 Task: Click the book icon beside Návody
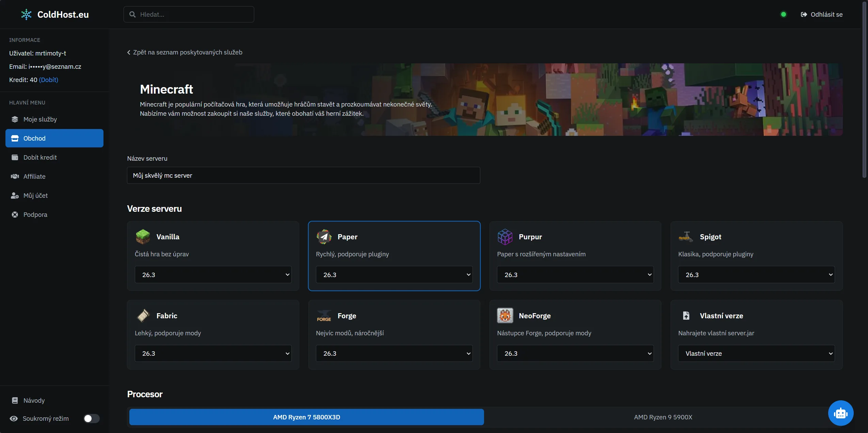(15, 400)
